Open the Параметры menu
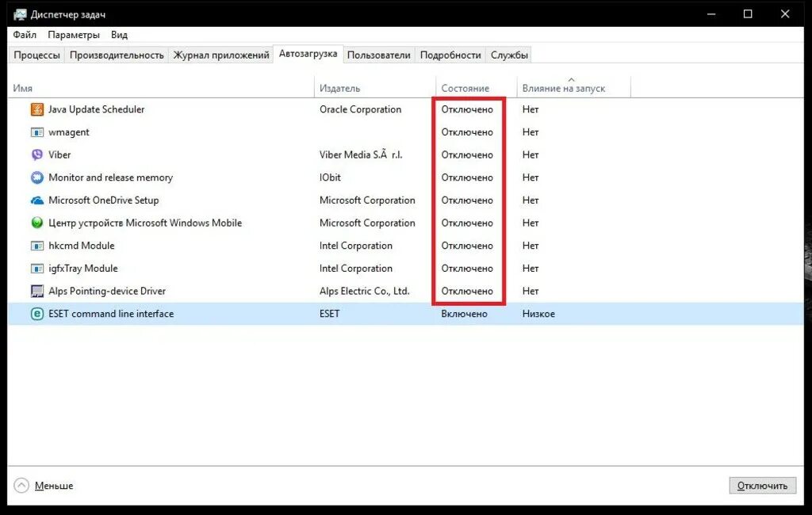 (x=74, y=35)
